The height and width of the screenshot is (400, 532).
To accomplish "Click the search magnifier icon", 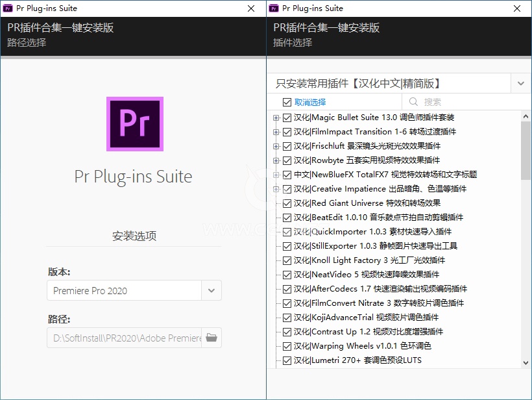I will [x=413, y=102].
